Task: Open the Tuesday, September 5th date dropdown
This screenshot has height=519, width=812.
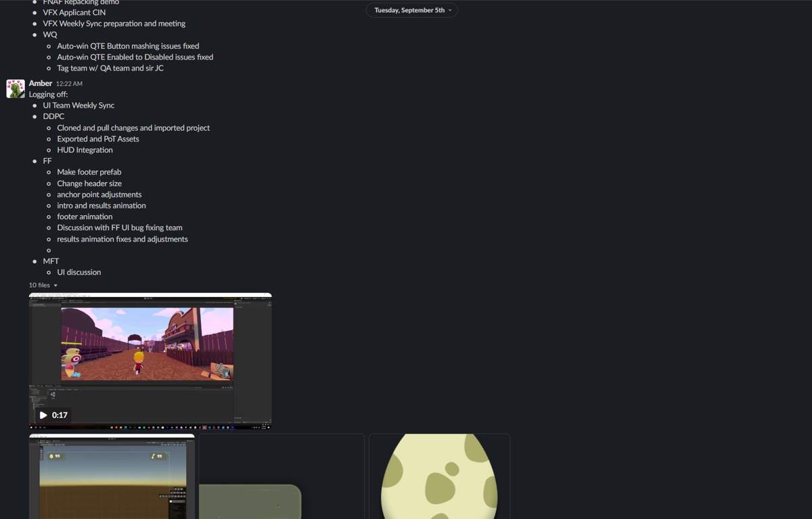Action: click(411, 10)
